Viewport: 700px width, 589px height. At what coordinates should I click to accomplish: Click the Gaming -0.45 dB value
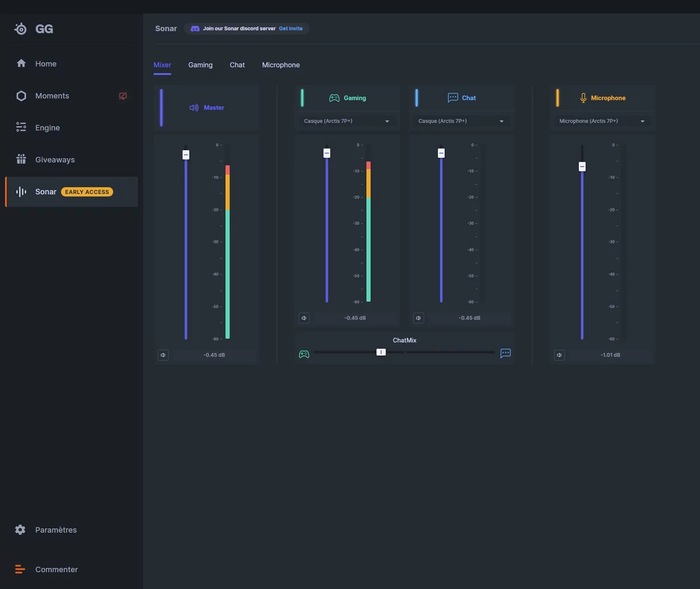(x=355, y=318)
